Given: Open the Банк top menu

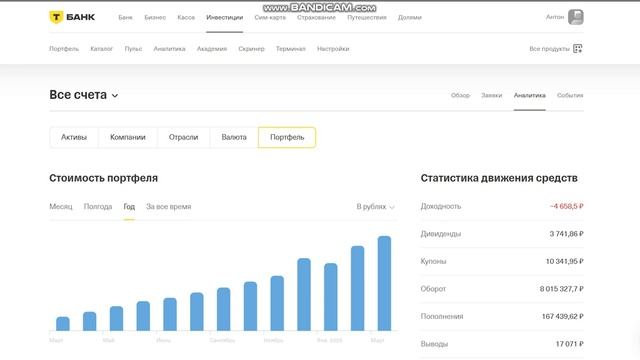Looking at the screenshot, I should (125, 18).
